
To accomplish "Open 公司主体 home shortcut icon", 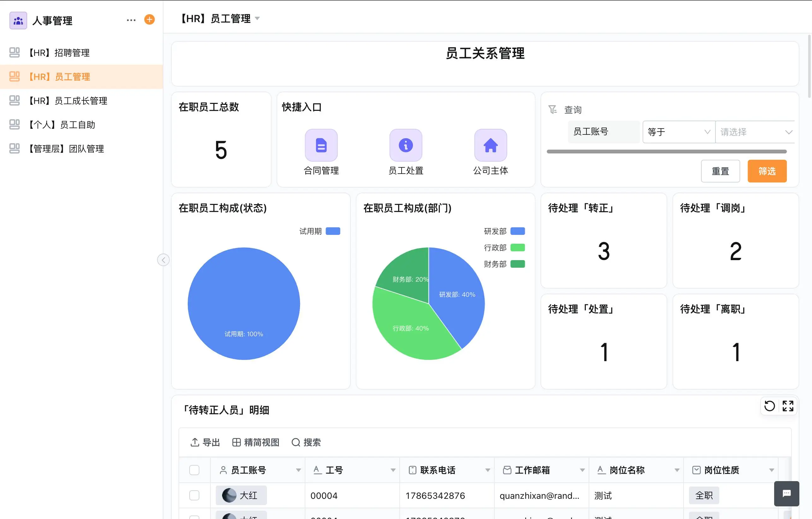I will point(490,145).
